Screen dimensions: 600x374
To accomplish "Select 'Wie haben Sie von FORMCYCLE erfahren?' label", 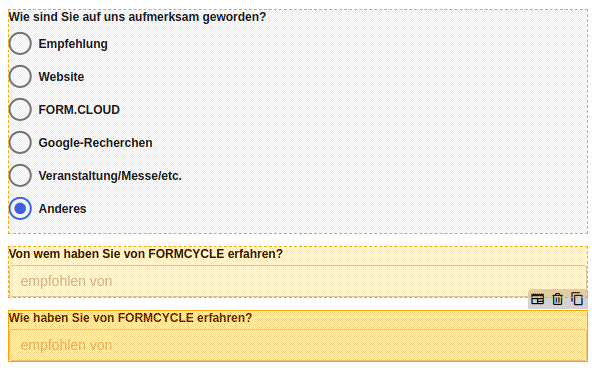I will pos(130,318).
